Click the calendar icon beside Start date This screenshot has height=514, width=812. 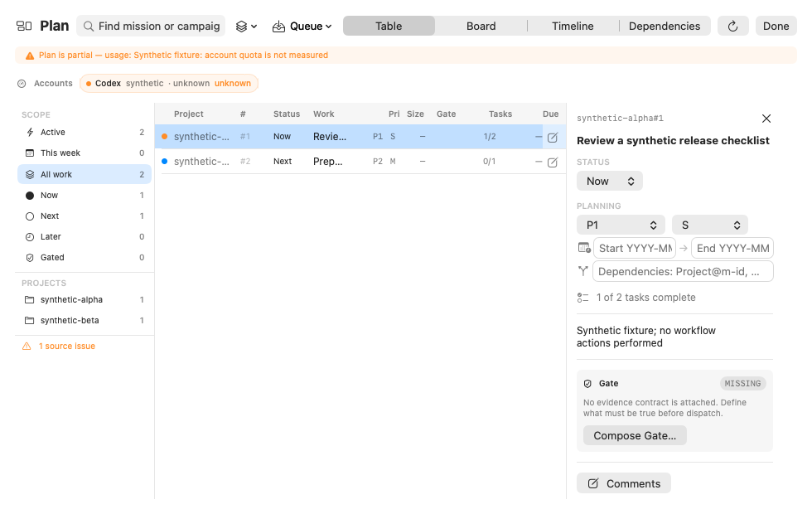coord(584,248)
